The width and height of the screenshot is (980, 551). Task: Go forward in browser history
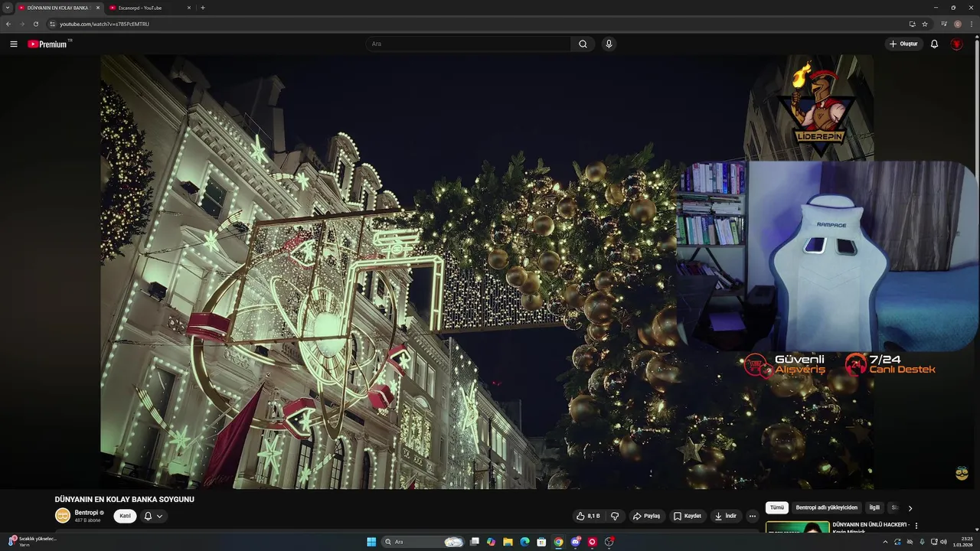[x=21, y=24]
